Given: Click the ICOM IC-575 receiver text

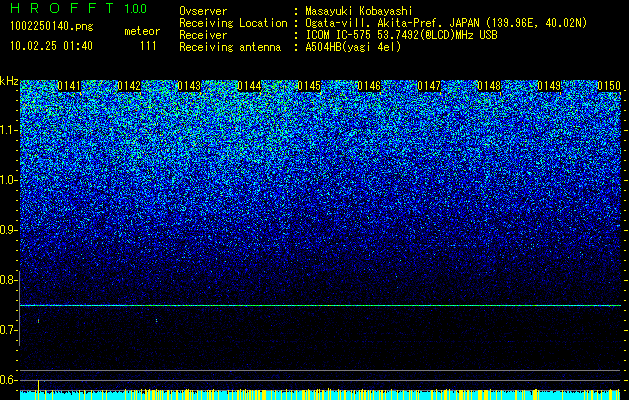Looking at the screenshot, I should pos(401,35).
